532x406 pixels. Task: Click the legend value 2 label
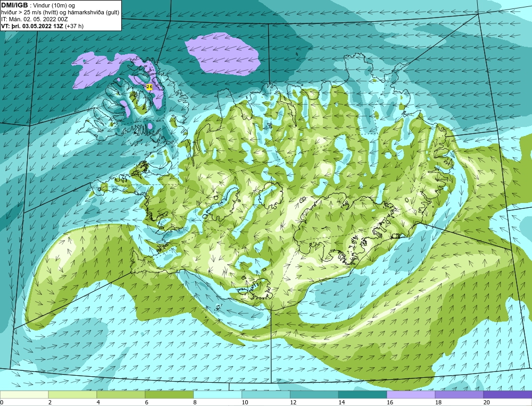(50, 402)
